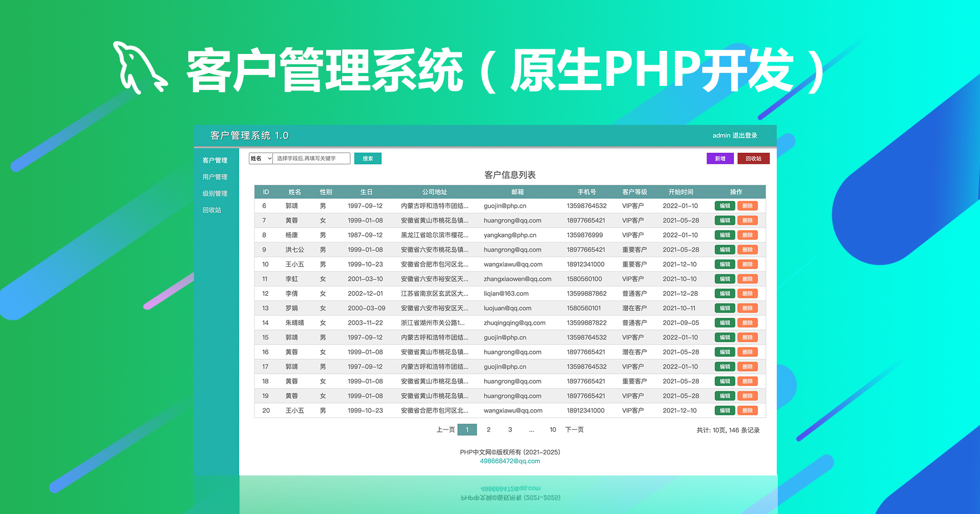
Task: Select 级别管理 in the sidebar
Action: (215, 193)
